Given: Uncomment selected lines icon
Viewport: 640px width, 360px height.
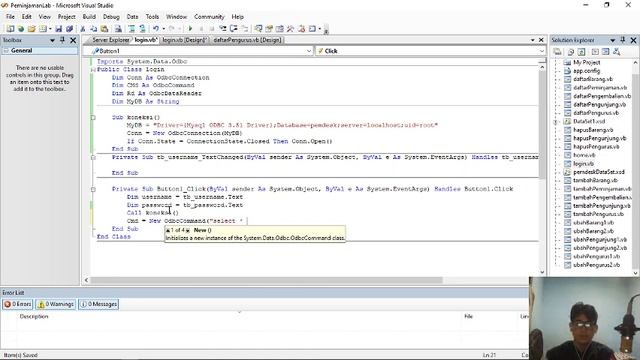Looking at the screenshot, I should [x=142, y=29].
